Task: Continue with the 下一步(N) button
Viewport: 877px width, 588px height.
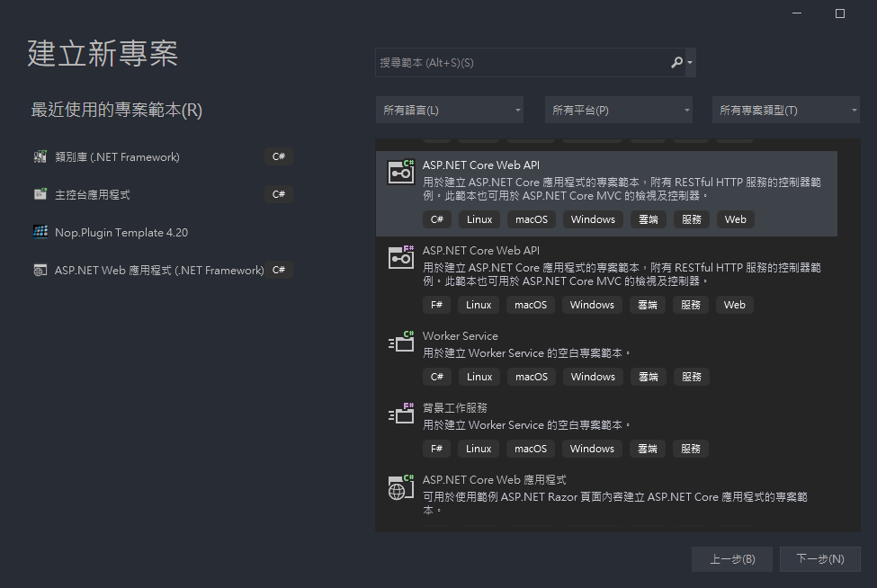Action: (820, 559)
